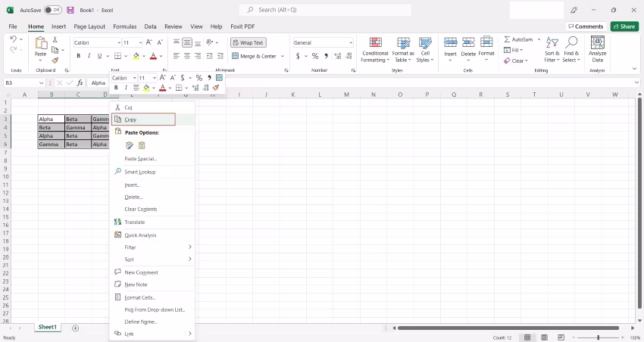Image resolution: width=644 pixels, height=342 pixels.
Task: Click the ribbon Format Painter brush
Action: pyautogui.click(x=55, y=61)
